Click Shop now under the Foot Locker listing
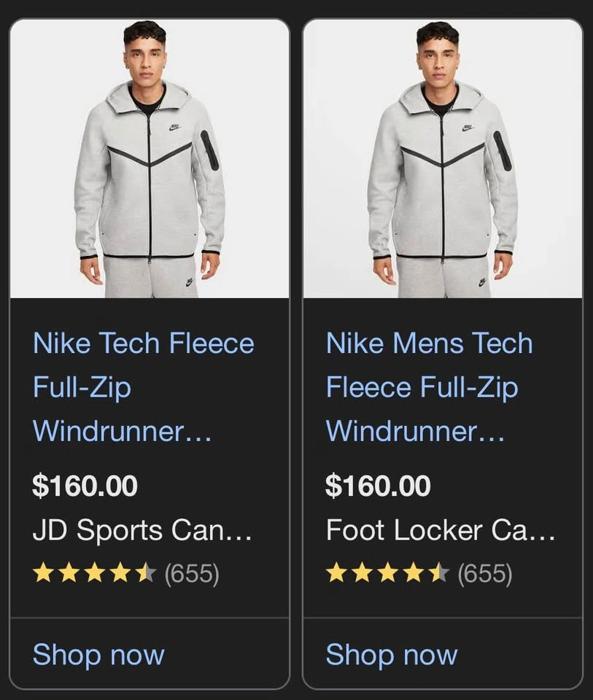 coord(392,654)
